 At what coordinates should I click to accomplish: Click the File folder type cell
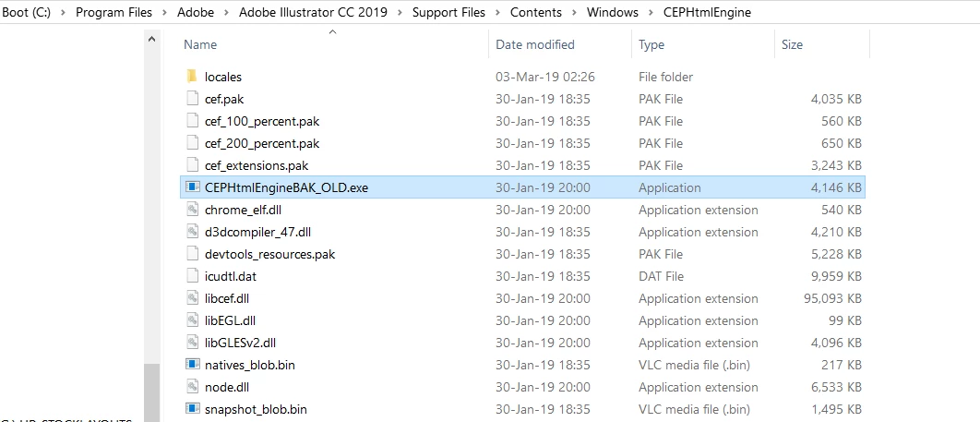coord(665,77)
